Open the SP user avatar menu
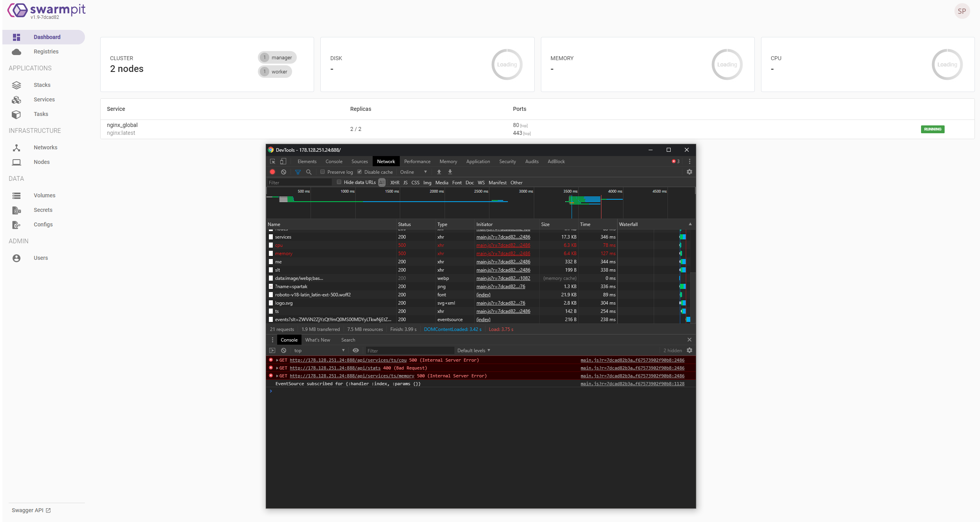980x522 pixels. 962,11
